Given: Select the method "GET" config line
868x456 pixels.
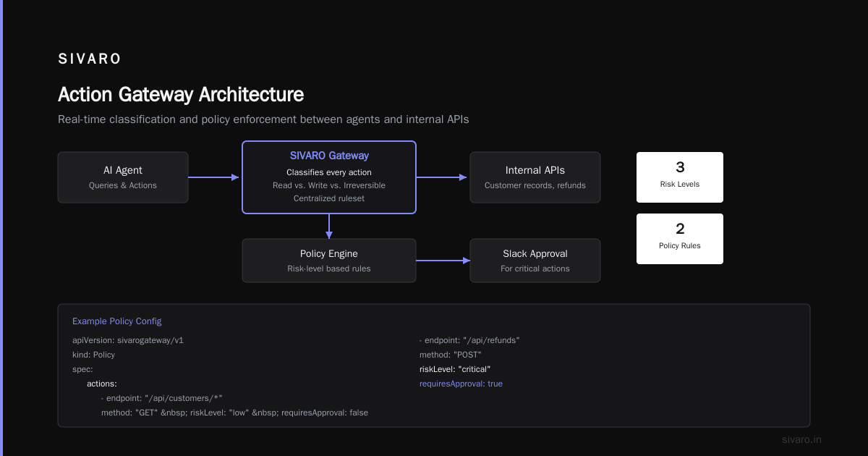Looking at the screenshot, I should pos(234,413).
